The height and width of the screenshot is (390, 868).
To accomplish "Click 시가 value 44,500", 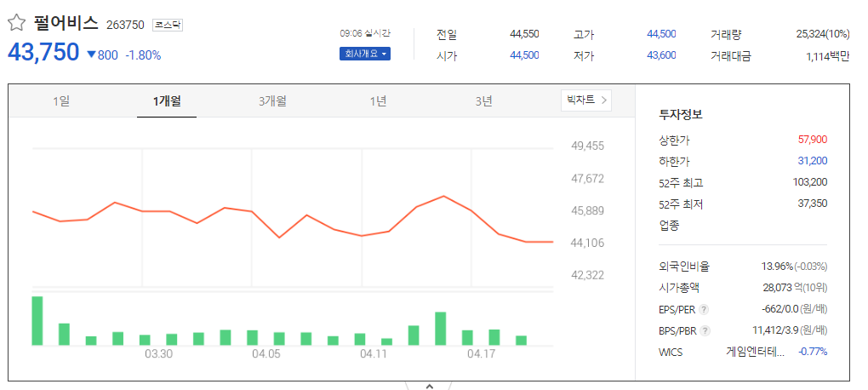I will (x=524, y=55).
